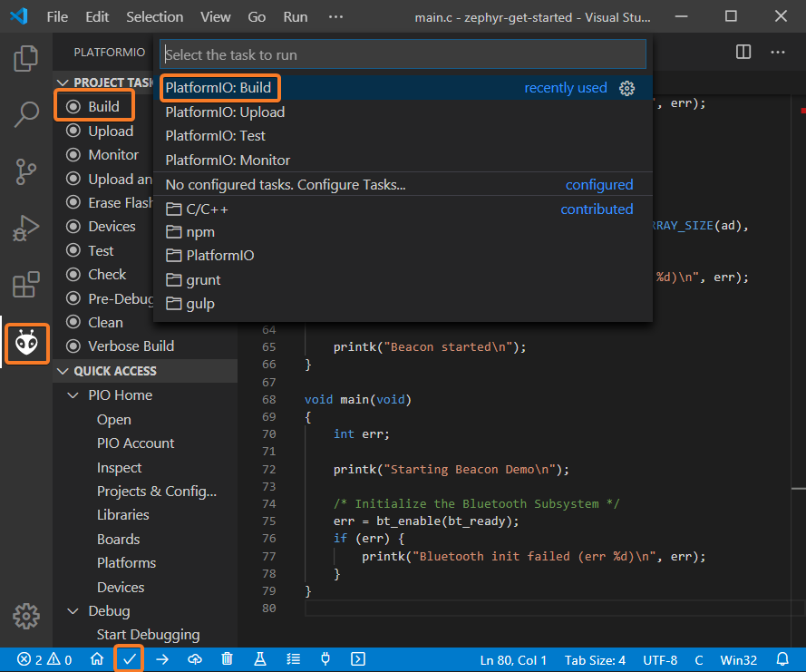Open new PlatformIO terminal icon
The width and height of the screenshot is (806, 672).
click(358, 659)
